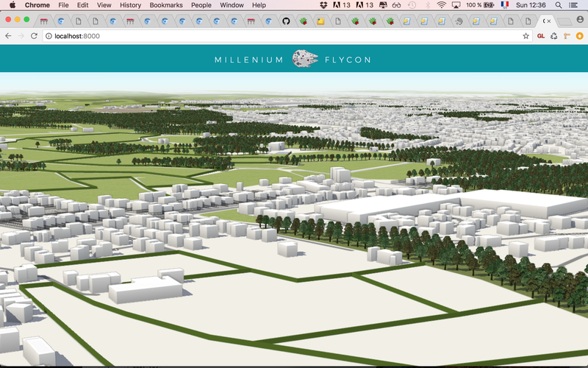Open the orange circle extension icon
This screenshot has width=588, height=368.
point(579,35)
